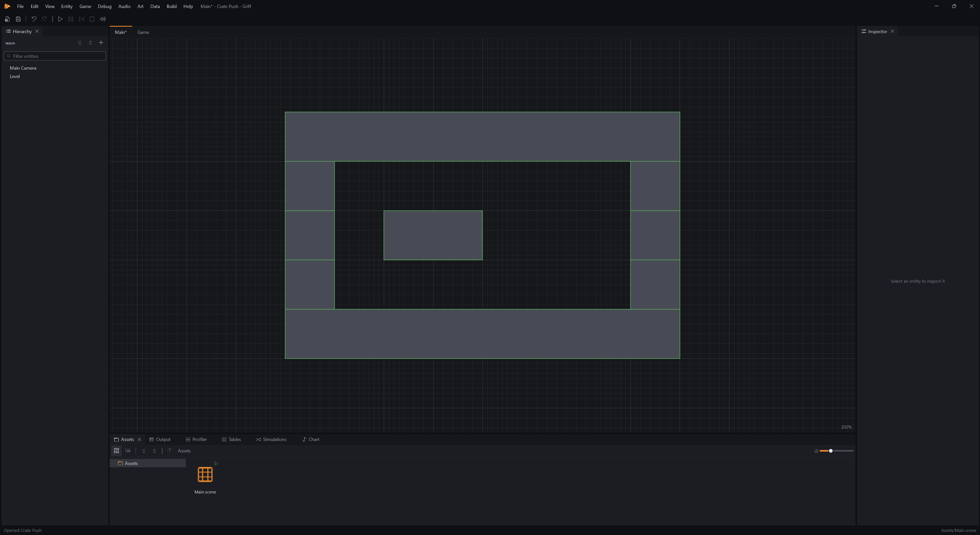Adjust the asset thumbnail size slider
The image size is (980, 535).
(837, 451)
